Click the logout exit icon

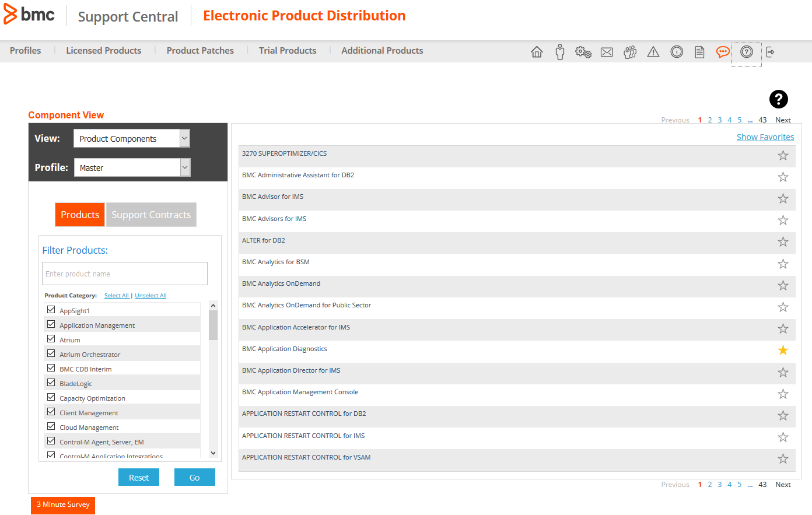click(770, 52)
